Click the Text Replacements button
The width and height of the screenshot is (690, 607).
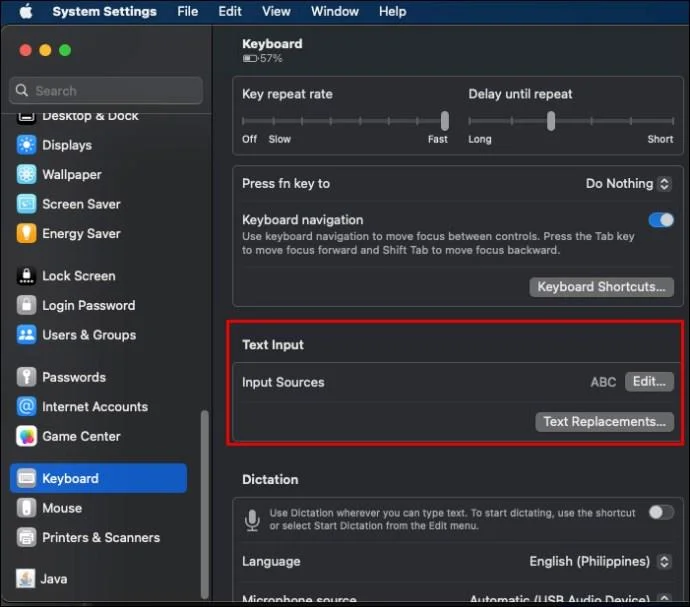(x=604, y=422)
